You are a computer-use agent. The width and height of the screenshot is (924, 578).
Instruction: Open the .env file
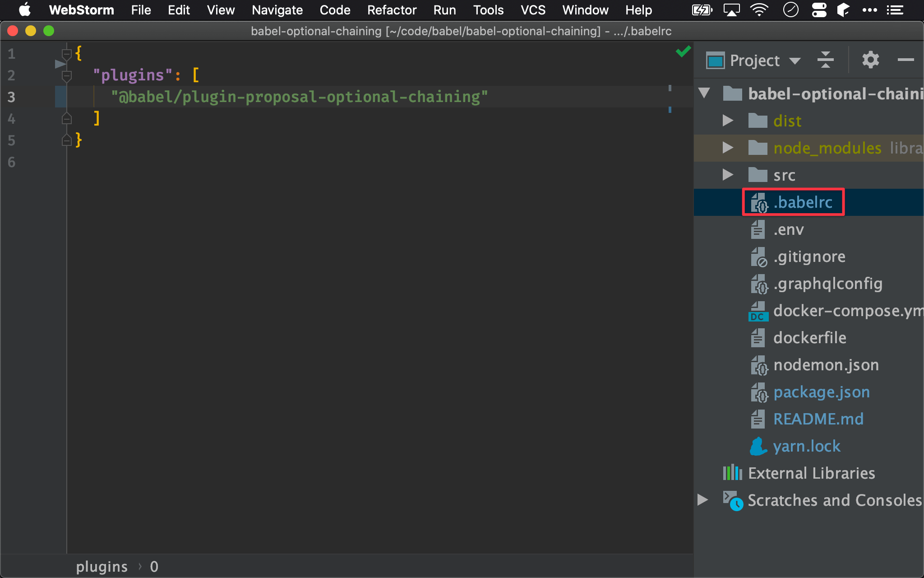click(789, 229)
